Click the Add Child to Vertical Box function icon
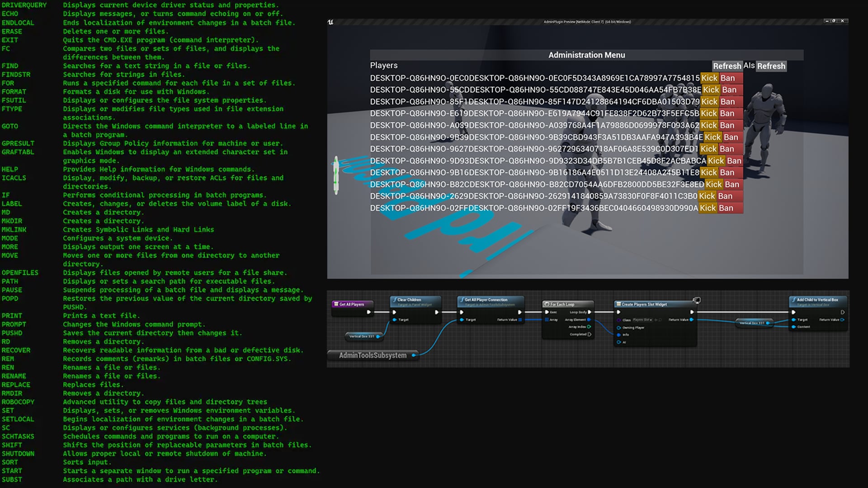Viewport: 868px width, 488px height. click(x=794, y=299)
